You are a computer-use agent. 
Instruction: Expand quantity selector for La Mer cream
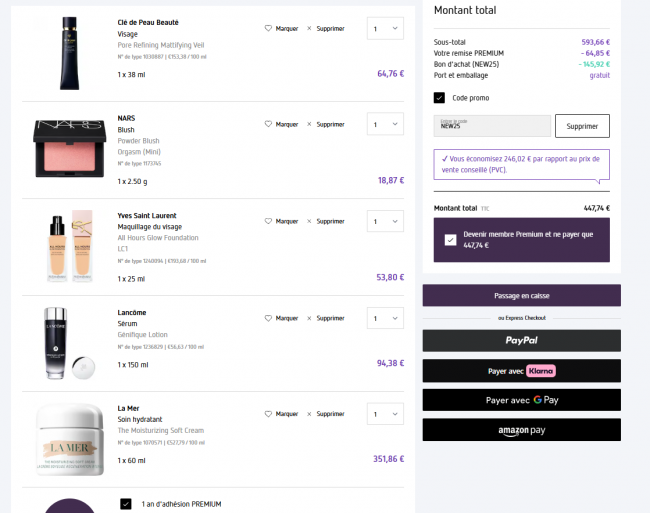tap(385, 414)
